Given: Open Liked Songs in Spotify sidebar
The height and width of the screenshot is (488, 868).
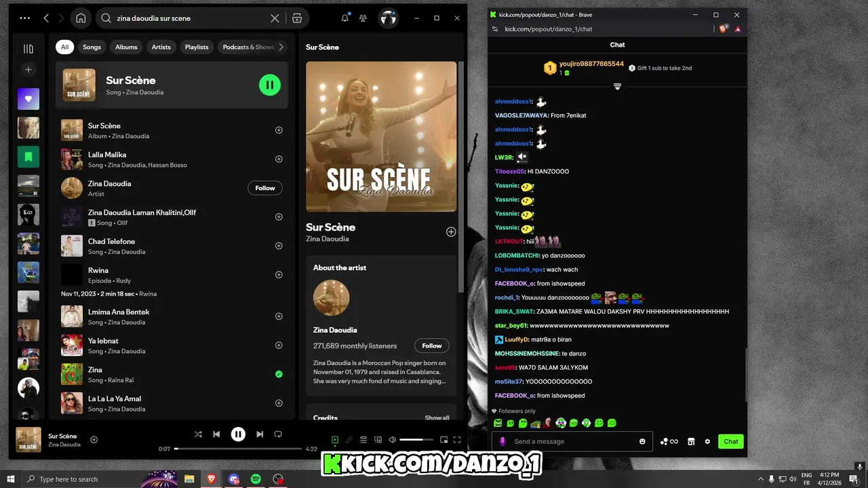Looking at the screenshot, I should (28, 99).
